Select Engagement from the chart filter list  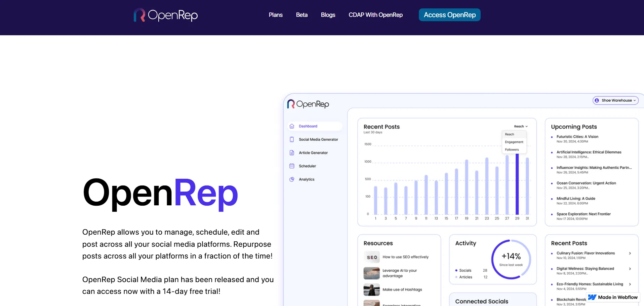(514, 142)
